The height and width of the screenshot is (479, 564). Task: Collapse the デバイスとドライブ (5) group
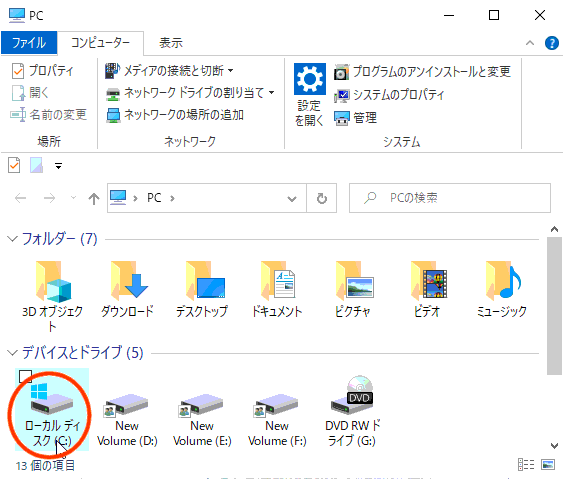click(12, 352)
